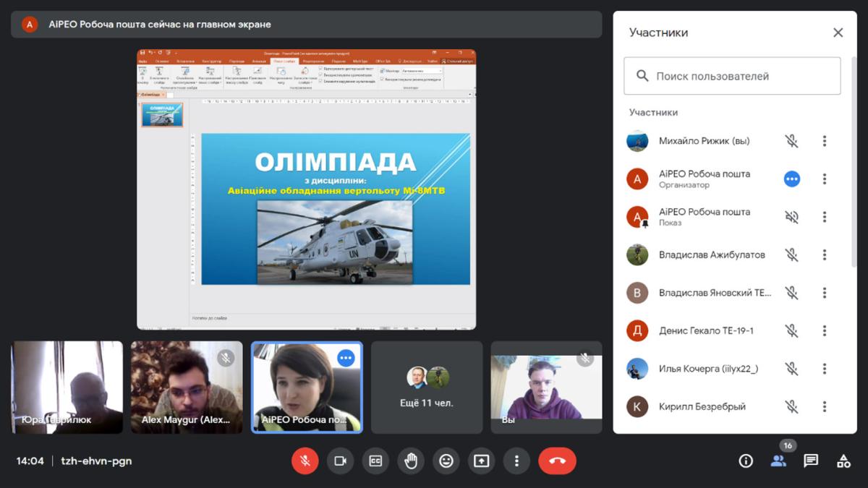Viewport: 868px width, 488px height.
Task: Open meeting details info icon
Action: click(745, 461)
